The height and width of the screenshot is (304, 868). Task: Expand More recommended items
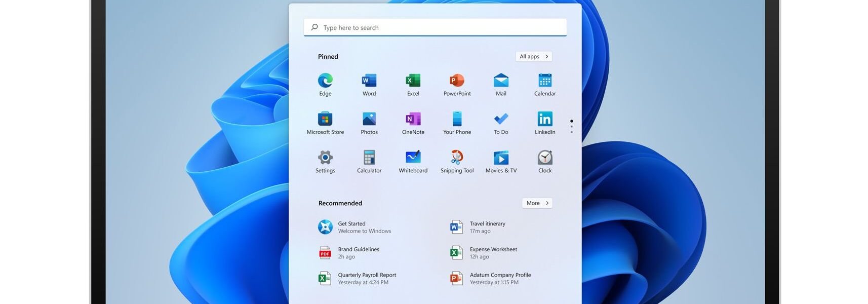pyautogui.click(x=537, y=203)
